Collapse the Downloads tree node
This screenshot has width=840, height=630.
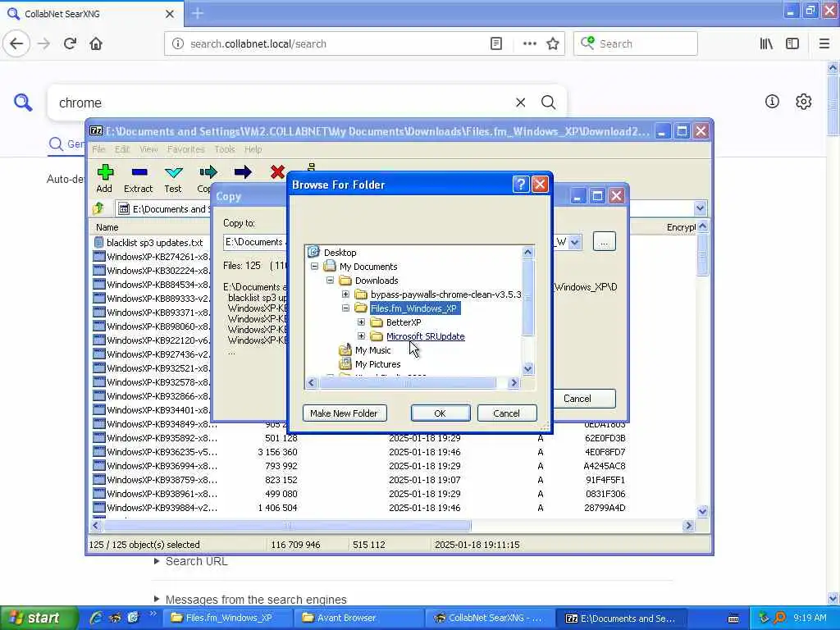pos(330,281)
